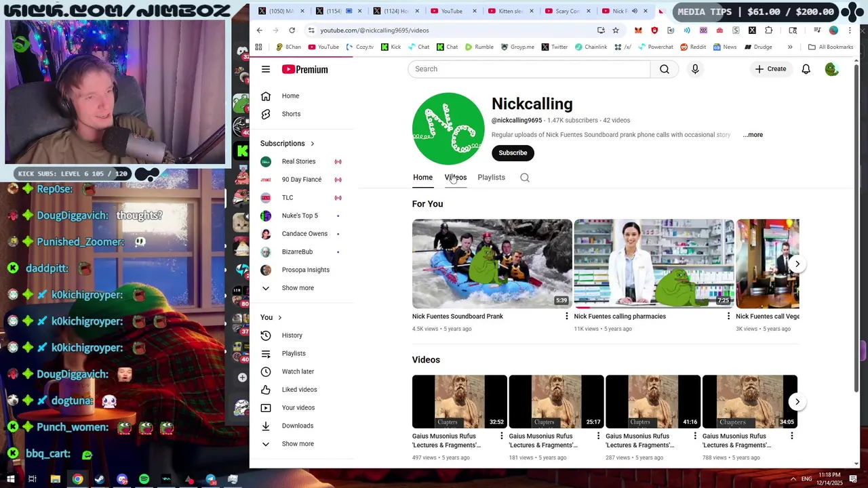Open Chrome three-dot menu

pos(850,30)
